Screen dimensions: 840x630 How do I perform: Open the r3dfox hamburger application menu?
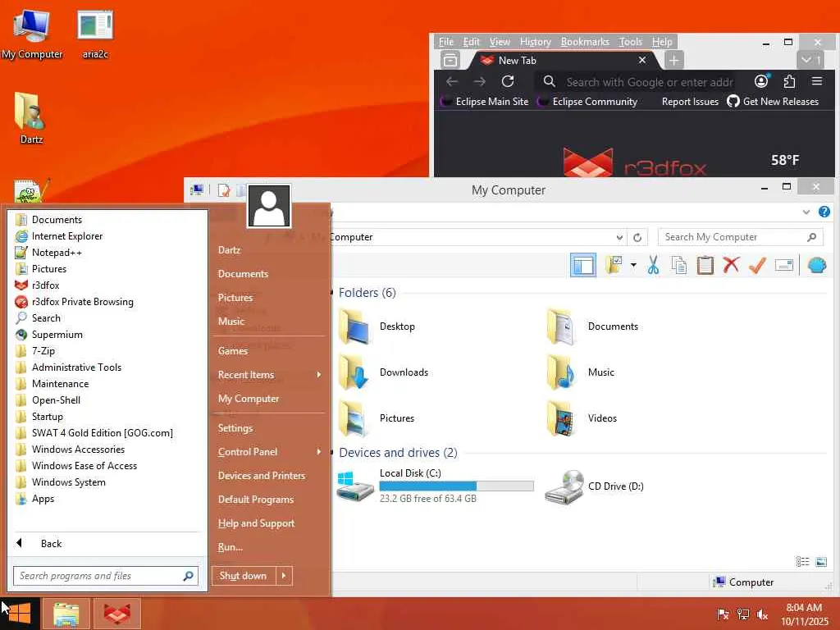click(x=817, y=81)
